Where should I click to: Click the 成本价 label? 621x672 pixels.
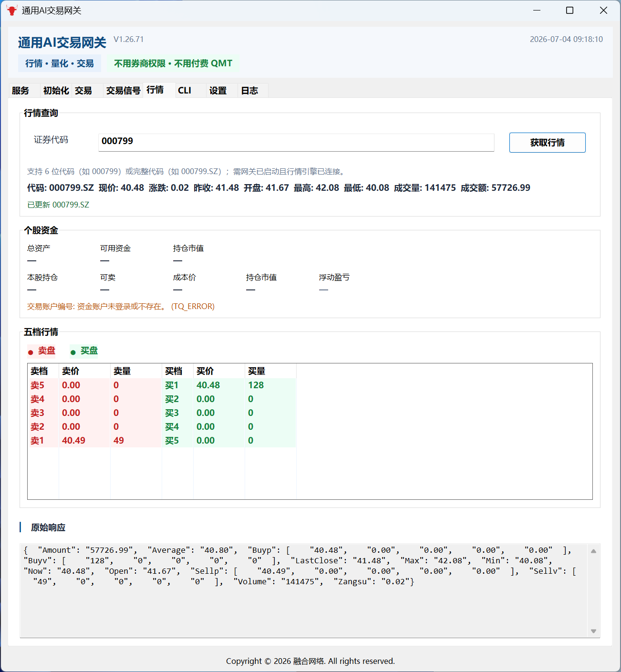click(x=185, y=278)
